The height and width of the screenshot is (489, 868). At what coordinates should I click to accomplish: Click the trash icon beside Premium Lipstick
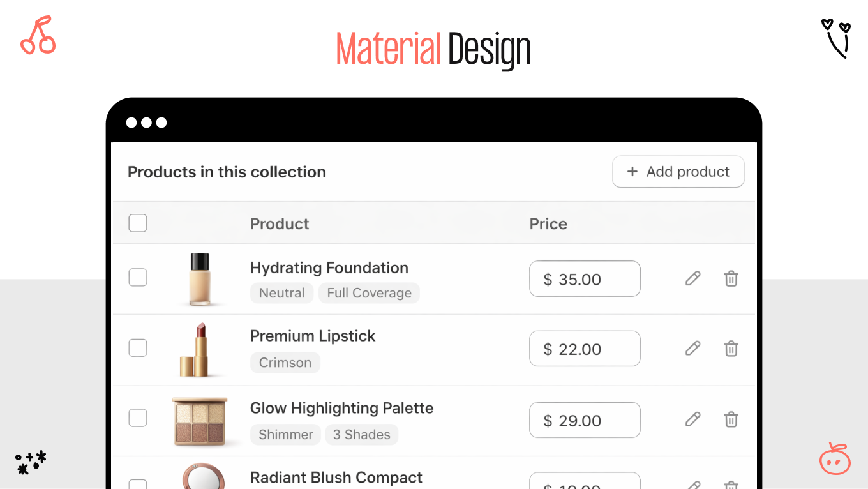point(731,349)
